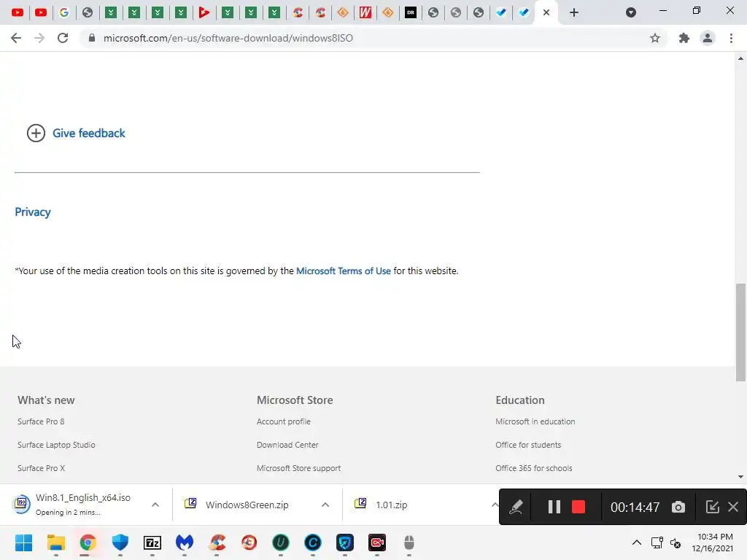Open the Privacy link
Screen dimensions: 747x560
(x=32, y=212)
